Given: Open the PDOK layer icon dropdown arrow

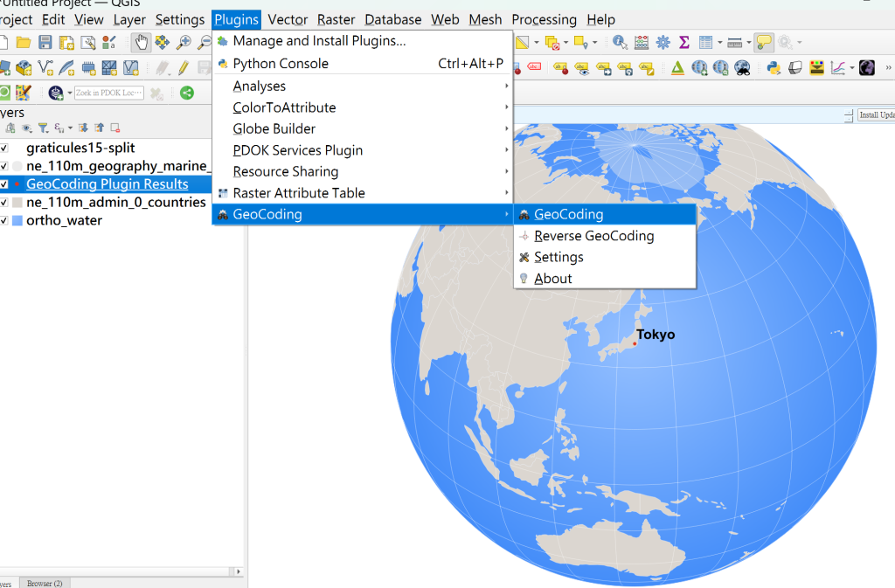Looking at the screenshot, I should (x=70, y=93).
